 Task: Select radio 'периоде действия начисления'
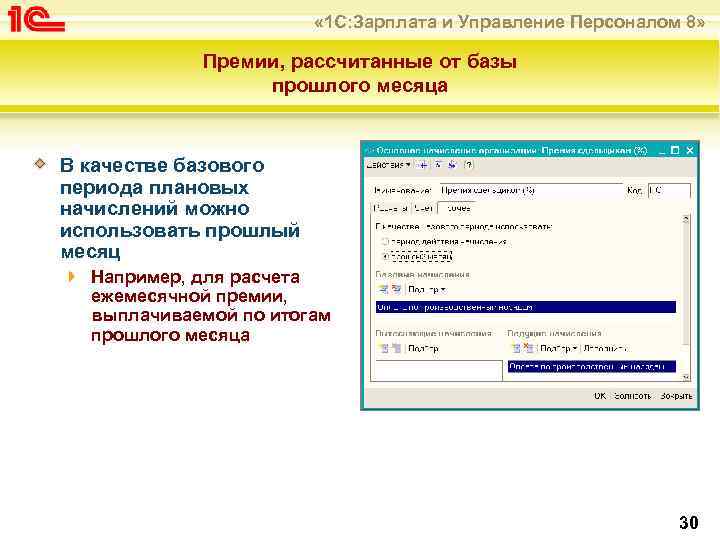click(x=444, y=242)
